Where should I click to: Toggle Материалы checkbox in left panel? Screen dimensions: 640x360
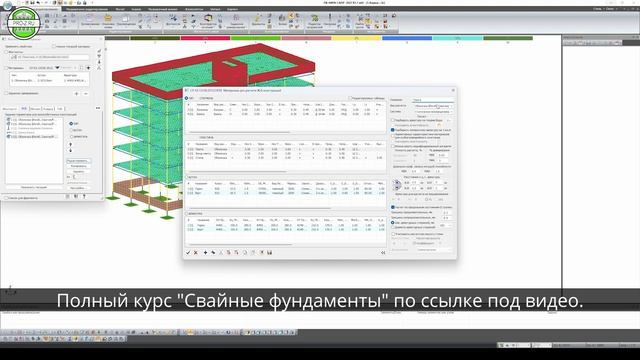pos(6,68)
